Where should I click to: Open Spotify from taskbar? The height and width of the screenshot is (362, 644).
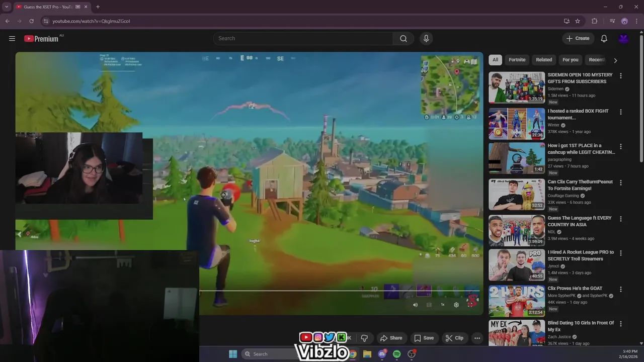(x=397, y=354)
